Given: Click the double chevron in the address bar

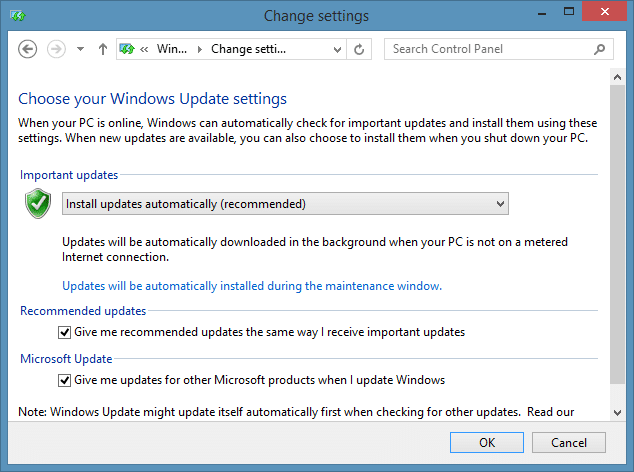Looking at the screenshot, I should pos(144,49).
